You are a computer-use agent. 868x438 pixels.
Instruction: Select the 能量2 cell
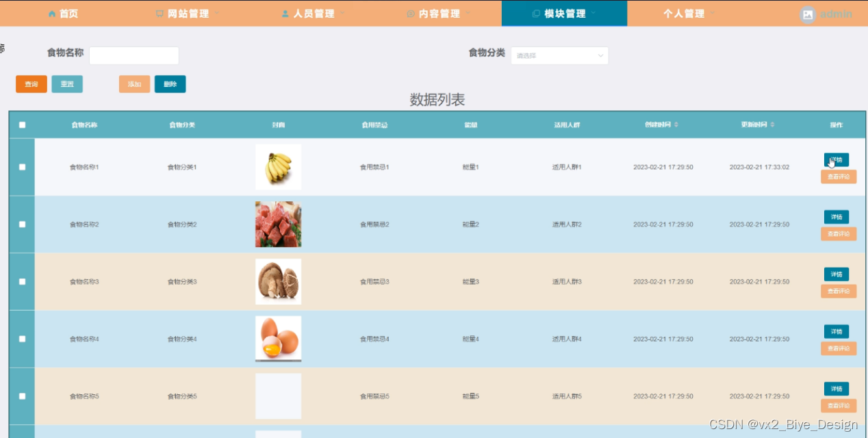coord(470,224)
